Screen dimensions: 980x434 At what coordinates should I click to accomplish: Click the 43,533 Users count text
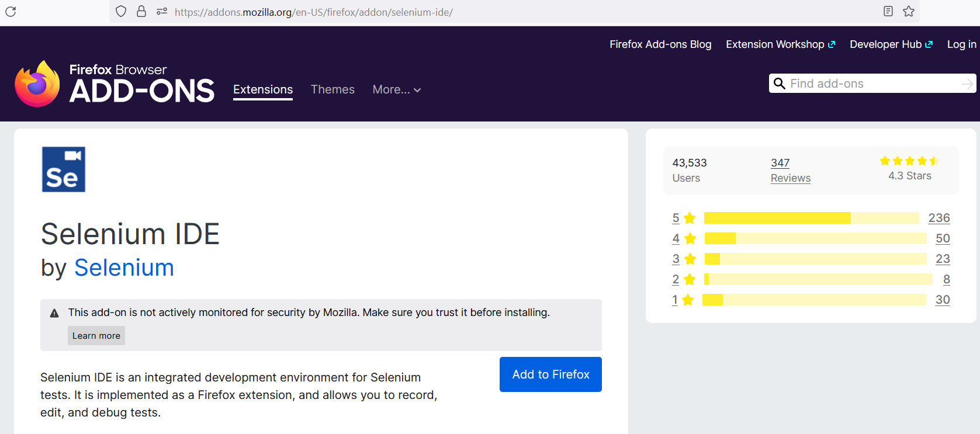(690, 163)
